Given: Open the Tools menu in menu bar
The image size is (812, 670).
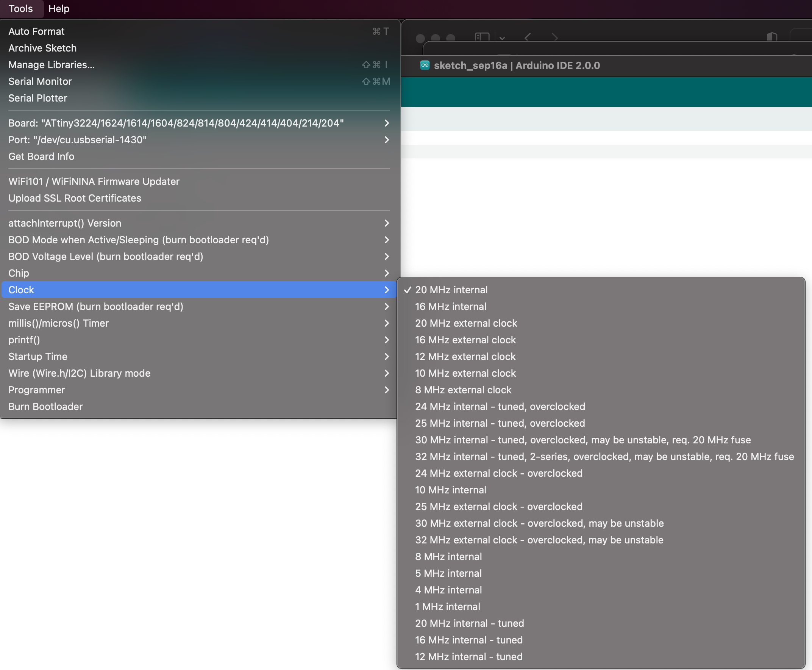Looking at the screenshot, I should coord(21,8).
